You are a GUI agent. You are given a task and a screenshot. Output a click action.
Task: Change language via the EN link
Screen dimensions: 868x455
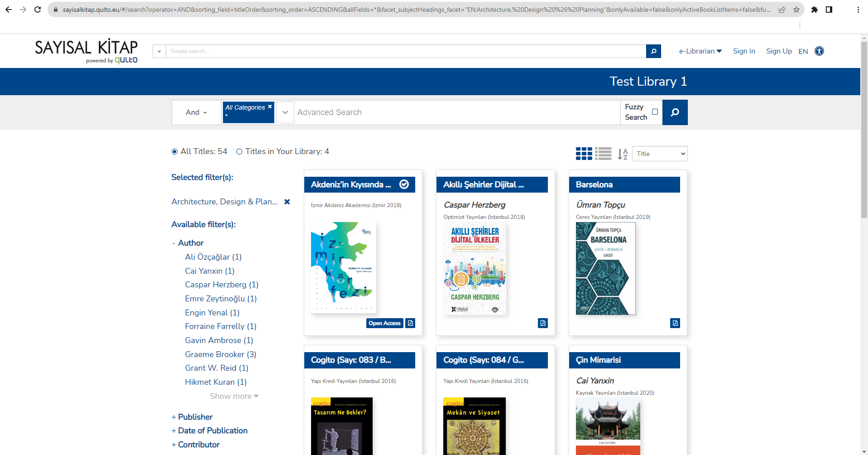(x=803, y=51)
